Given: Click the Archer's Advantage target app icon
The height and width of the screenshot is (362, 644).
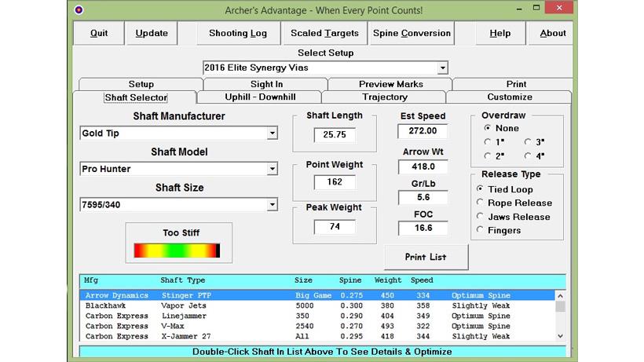Looking at the screenshot, I should [79, 10].
